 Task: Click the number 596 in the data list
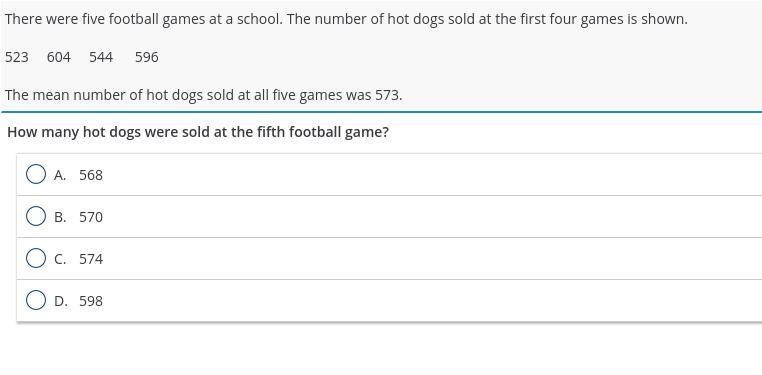tap(147, 57)
